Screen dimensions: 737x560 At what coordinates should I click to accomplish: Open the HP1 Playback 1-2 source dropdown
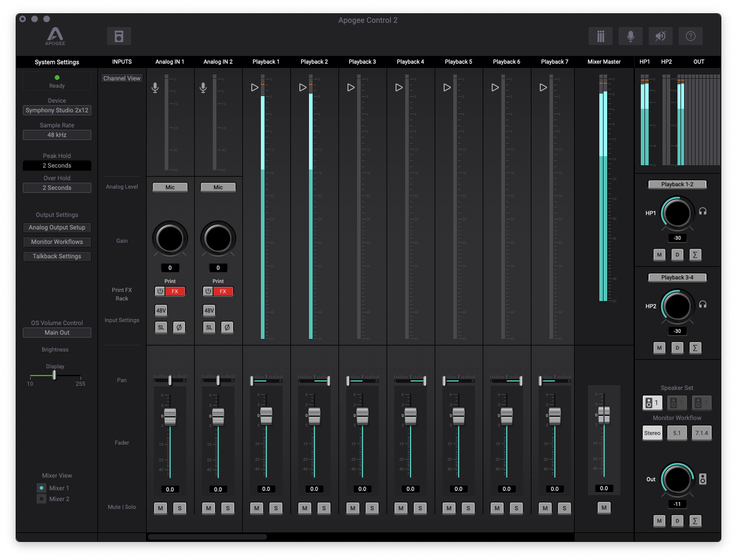coord(677,184)
